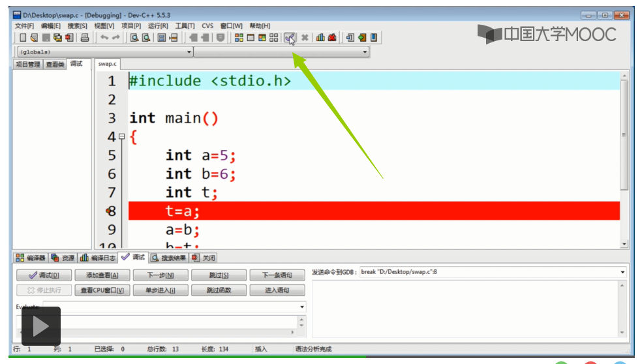Image resolution: width=640 pixels, height=364 pixels.
Task: Collapse the code fold box at line 4
Action: coord(121,137)
